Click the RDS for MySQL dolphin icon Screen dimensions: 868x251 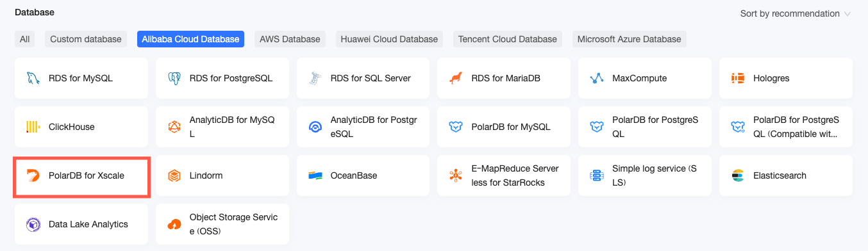(x=33, y=78)
